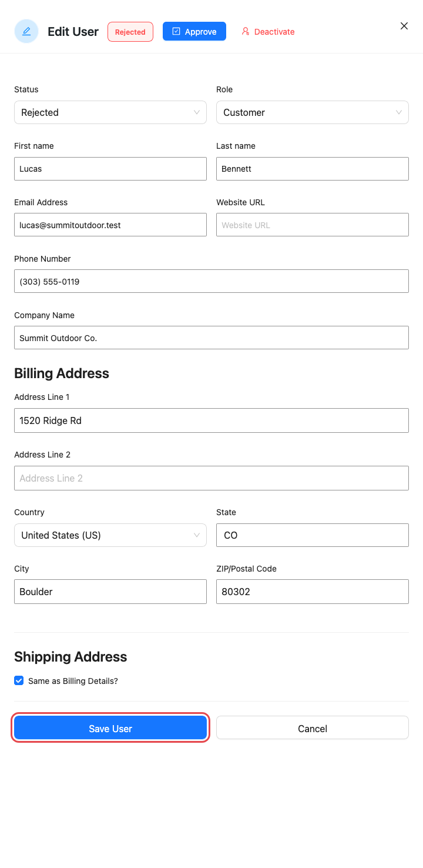Expand the Status dropdown chevron arrow
Image resolution: width=423 pixels, height=868 pixels.
pos(197,112)
